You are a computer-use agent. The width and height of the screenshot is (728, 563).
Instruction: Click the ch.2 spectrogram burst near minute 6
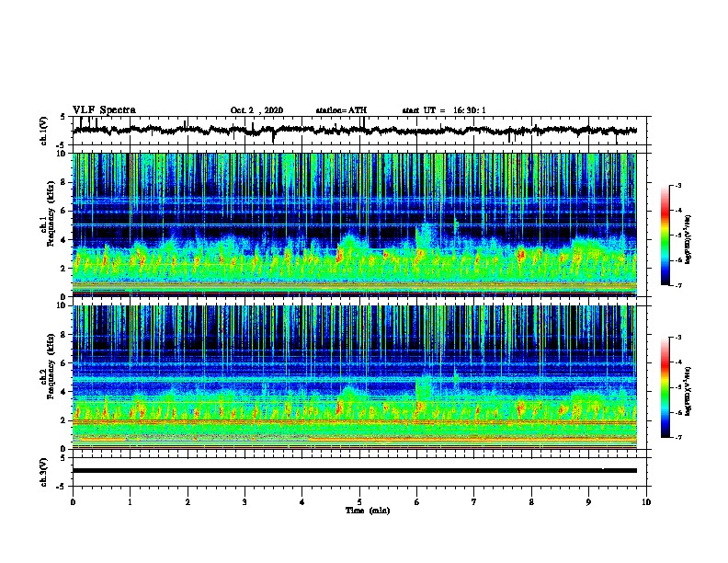[424, 391]
